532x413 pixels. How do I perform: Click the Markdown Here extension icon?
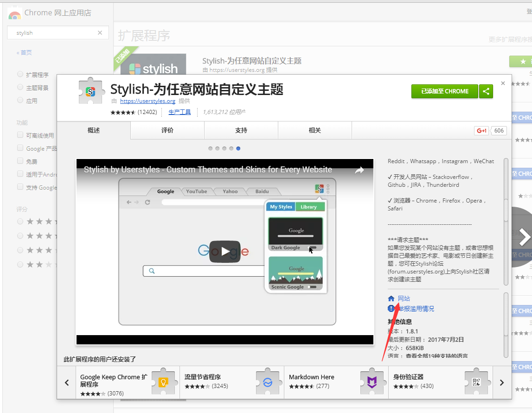pos(372,381)
